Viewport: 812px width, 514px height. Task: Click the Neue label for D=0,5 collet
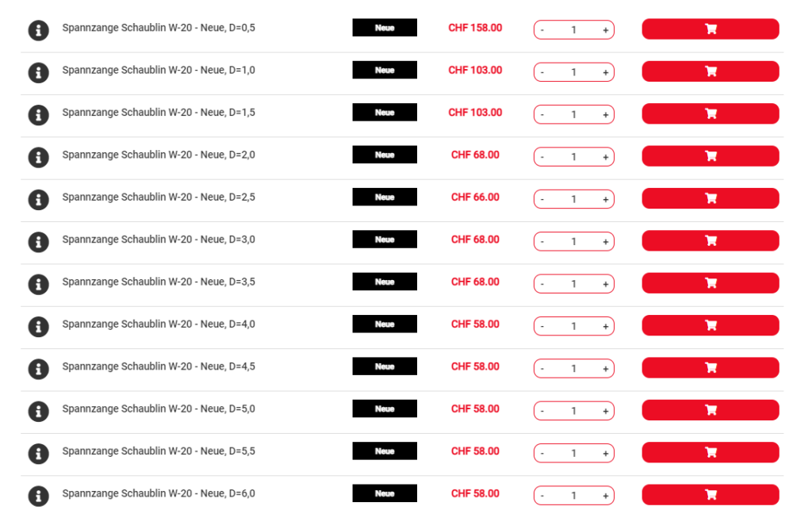pos(385,28)
